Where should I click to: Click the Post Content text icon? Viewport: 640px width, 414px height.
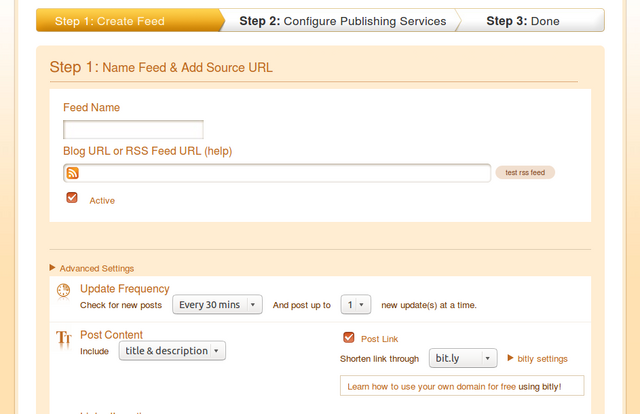point(64,338)
